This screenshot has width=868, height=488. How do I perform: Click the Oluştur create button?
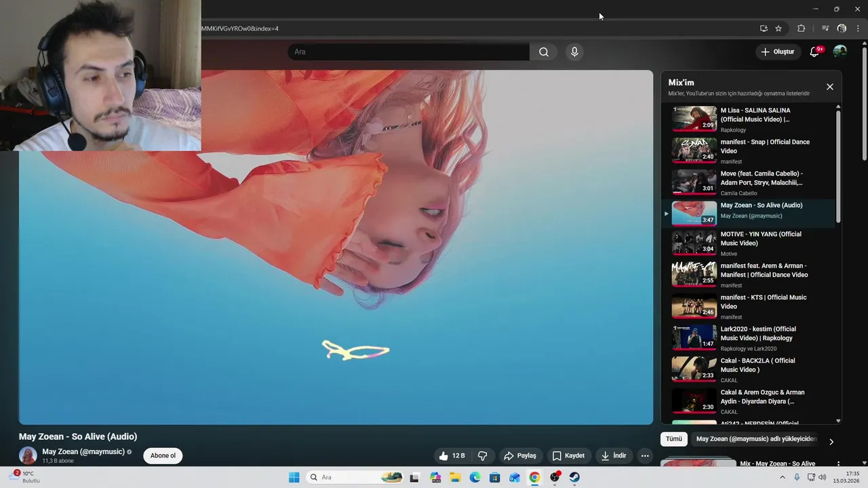(777, 52)
